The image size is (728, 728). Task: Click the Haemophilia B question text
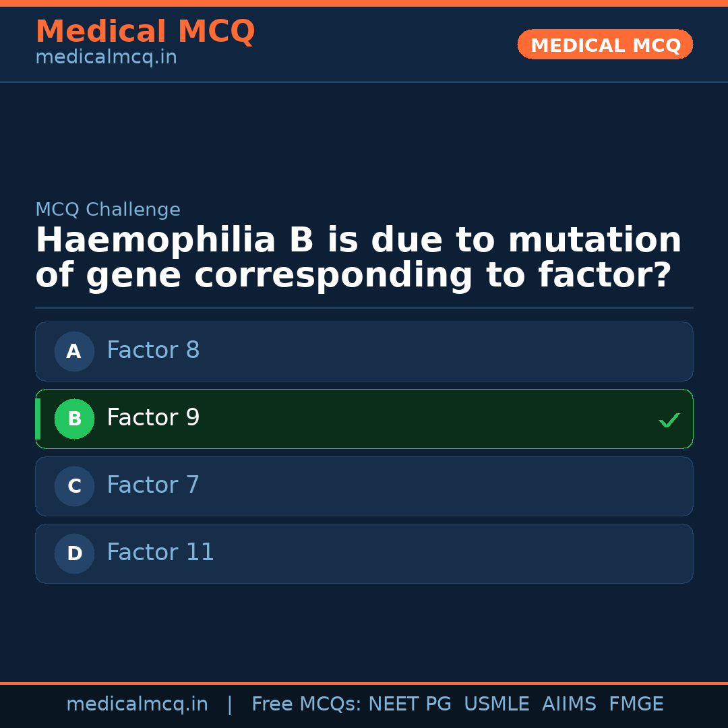click(358, 258)
